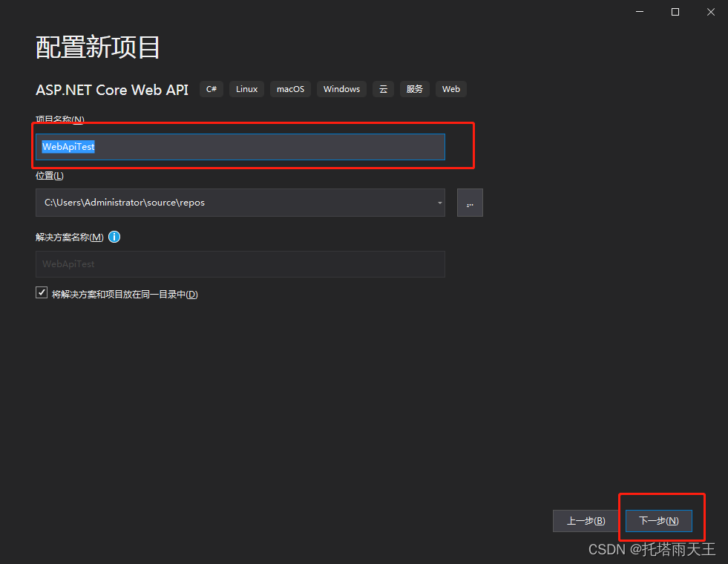The height and width of the screenshot is (564, 728).
Task: Minimize the configure project window
Action: [x=640, y=12]
